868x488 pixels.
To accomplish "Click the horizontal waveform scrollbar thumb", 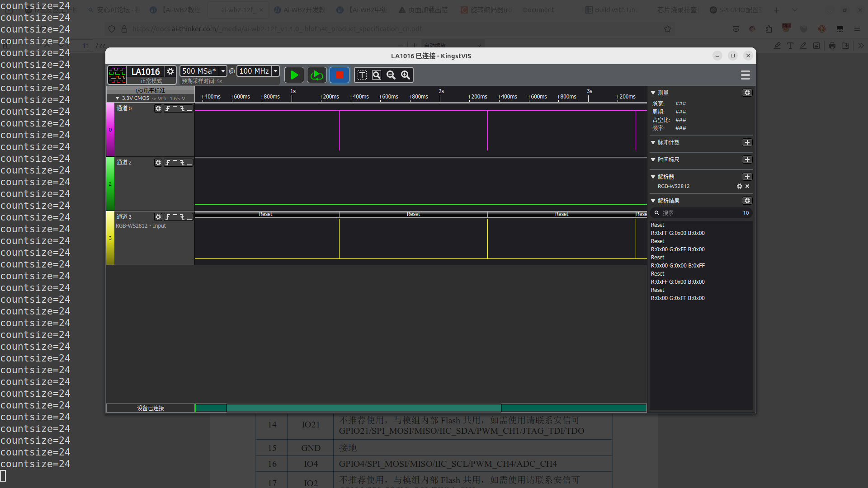I will tap(364, 408).
